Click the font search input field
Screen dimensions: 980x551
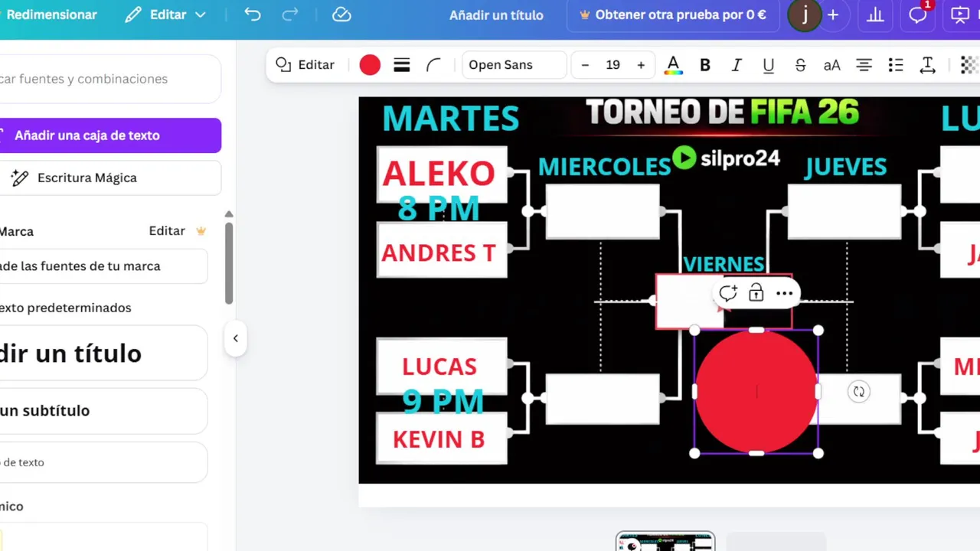click(x=110, y=79)
